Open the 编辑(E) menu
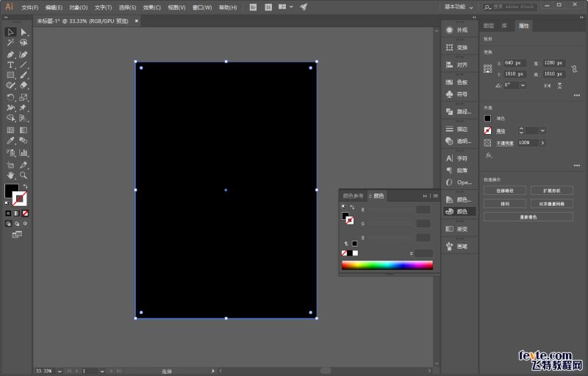The width and height of the screenshot is (588, 376). coord(54,7)
